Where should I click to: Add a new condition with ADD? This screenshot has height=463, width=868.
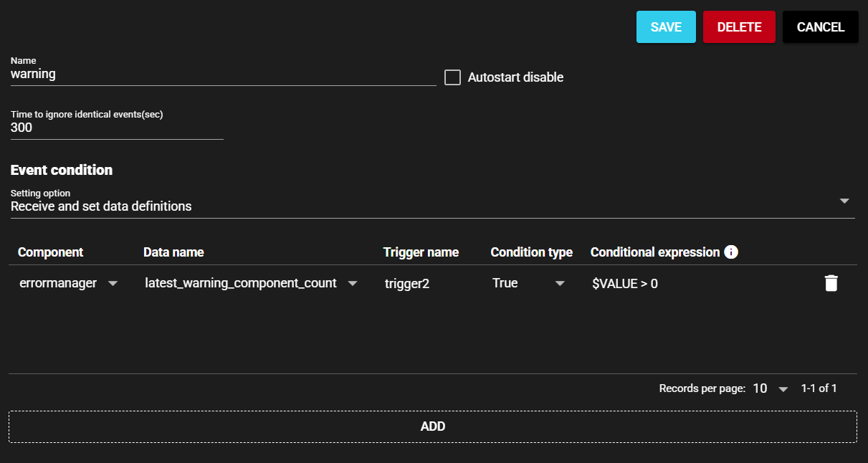433,426
